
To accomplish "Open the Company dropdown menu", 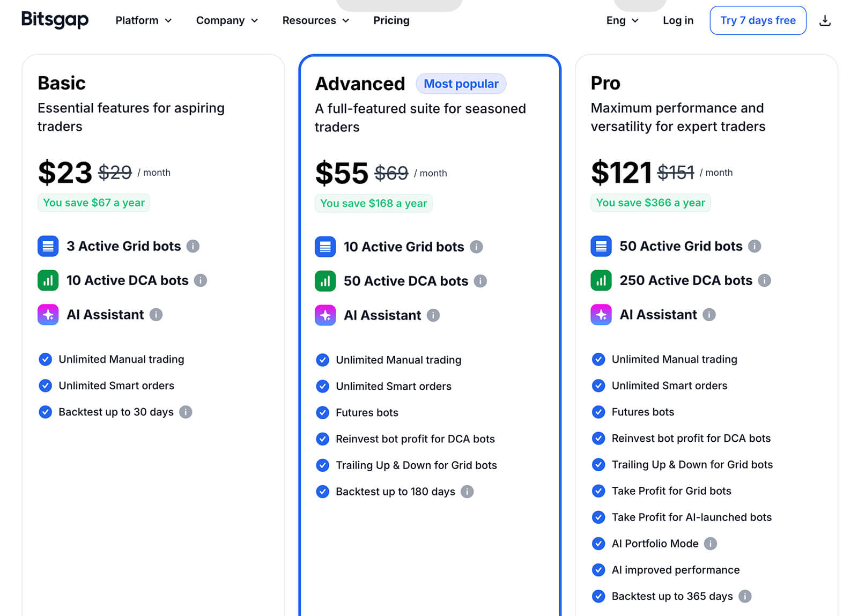I will point(227,20).
